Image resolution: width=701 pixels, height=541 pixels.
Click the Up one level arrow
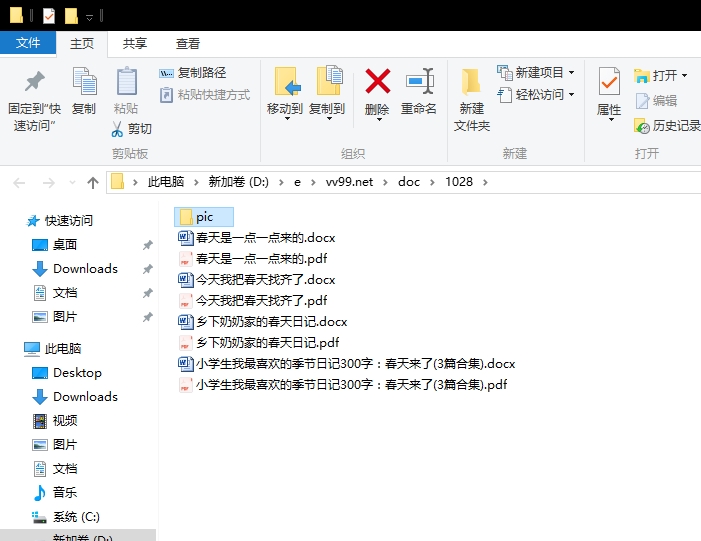point(93,182)
